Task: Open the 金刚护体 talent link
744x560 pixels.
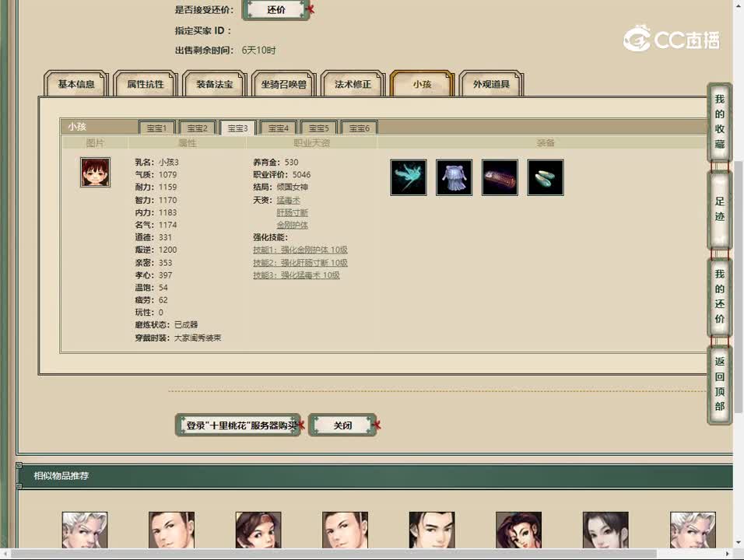Action: (293, 225)
